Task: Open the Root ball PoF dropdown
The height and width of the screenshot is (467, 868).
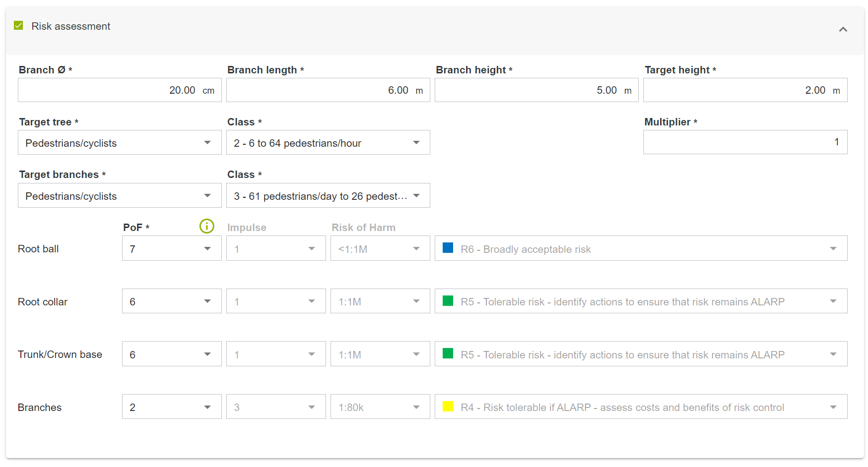Action: tap(172, 249)
